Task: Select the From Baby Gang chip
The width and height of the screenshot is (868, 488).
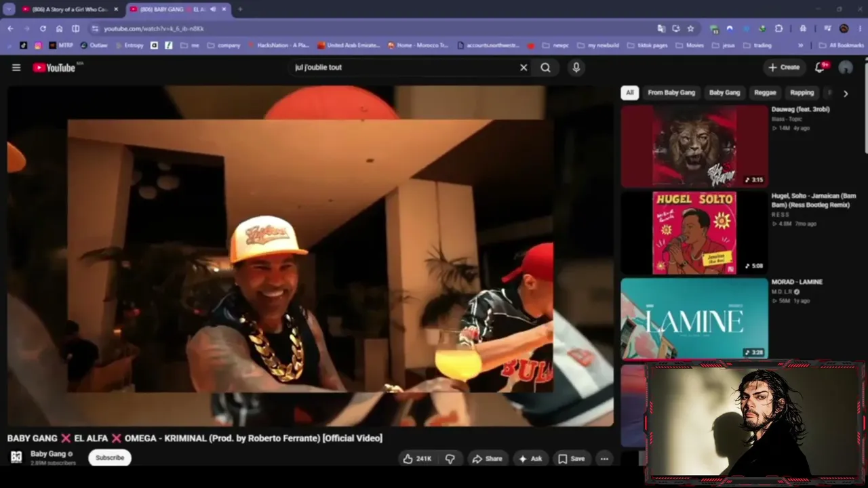Action: click(671, 93)
